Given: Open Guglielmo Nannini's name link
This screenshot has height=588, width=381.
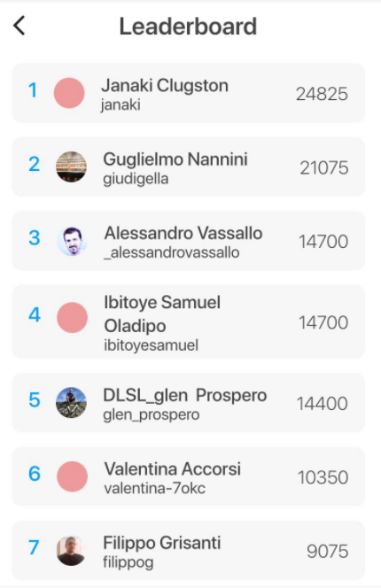Looking at the screenshot, I should click(x=175, y=159).
